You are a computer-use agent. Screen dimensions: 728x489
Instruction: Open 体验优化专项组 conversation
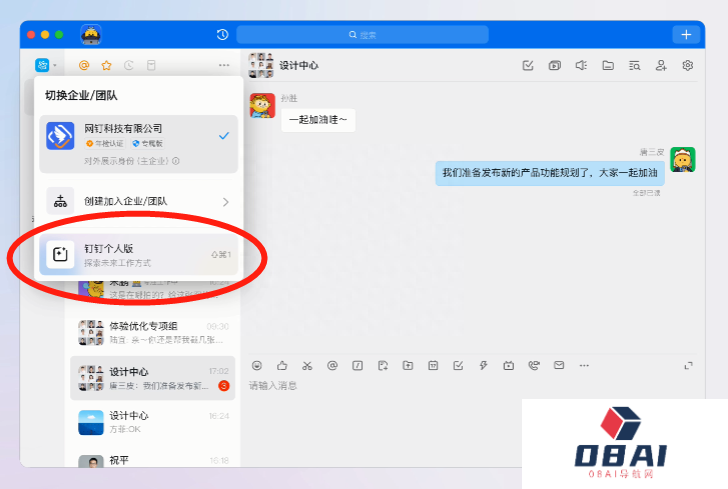click(153, 333)
